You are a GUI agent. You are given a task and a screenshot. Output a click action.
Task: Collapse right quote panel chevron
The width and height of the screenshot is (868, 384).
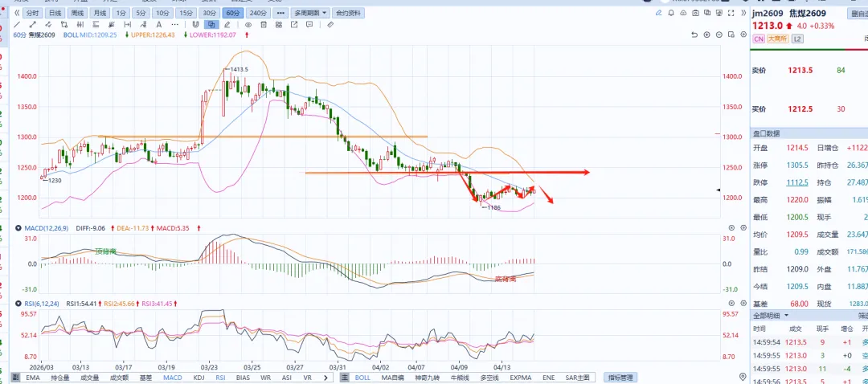pos(743,13)
